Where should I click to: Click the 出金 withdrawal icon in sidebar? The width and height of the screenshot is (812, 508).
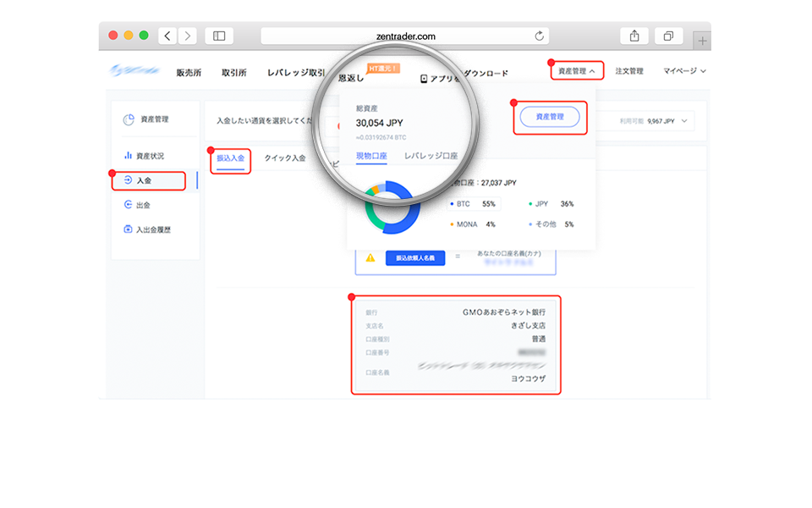[129, 205]
